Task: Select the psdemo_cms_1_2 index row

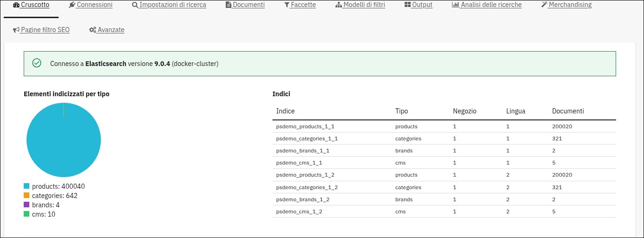Action: [x=444, y=212]
